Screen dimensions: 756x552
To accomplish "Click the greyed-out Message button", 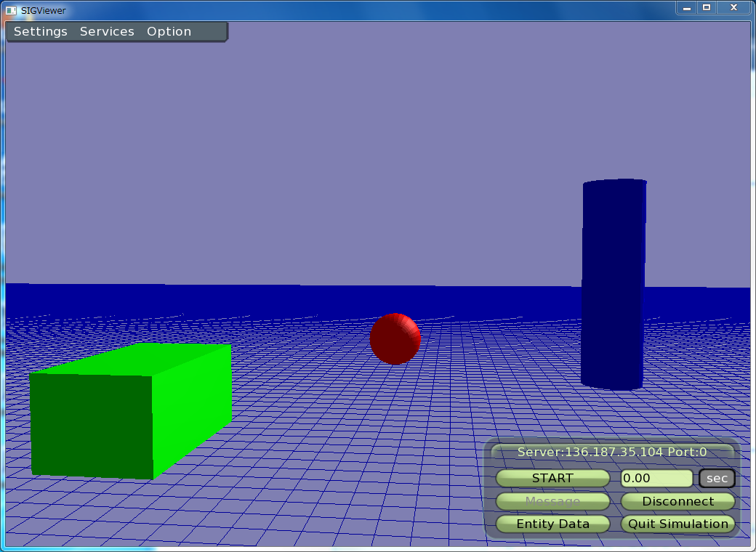I will pos(552,501).
